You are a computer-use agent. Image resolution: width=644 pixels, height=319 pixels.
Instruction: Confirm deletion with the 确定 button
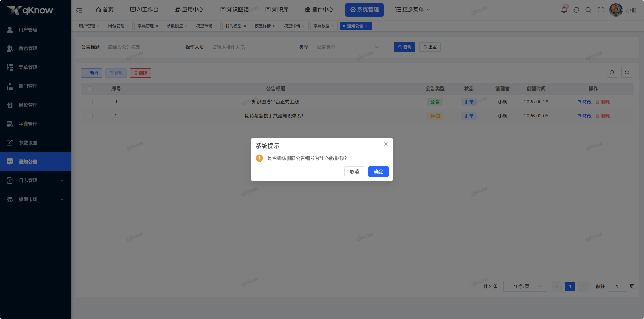378,172
